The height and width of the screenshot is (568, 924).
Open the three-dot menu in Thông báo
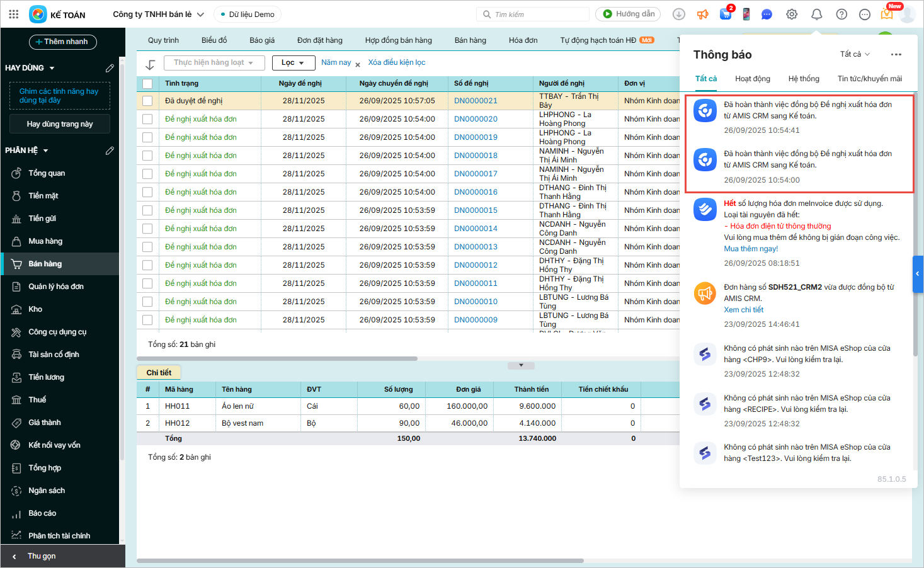tap(896, 55)
